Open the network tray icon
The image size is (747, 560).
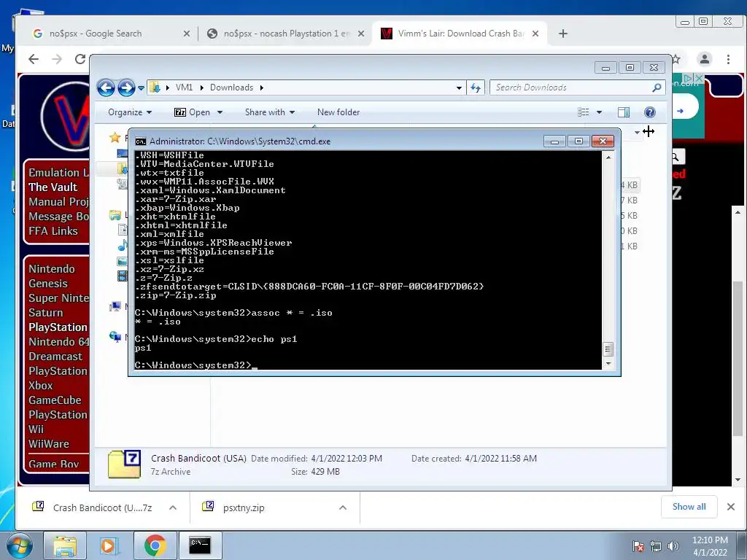coord(656,546)
